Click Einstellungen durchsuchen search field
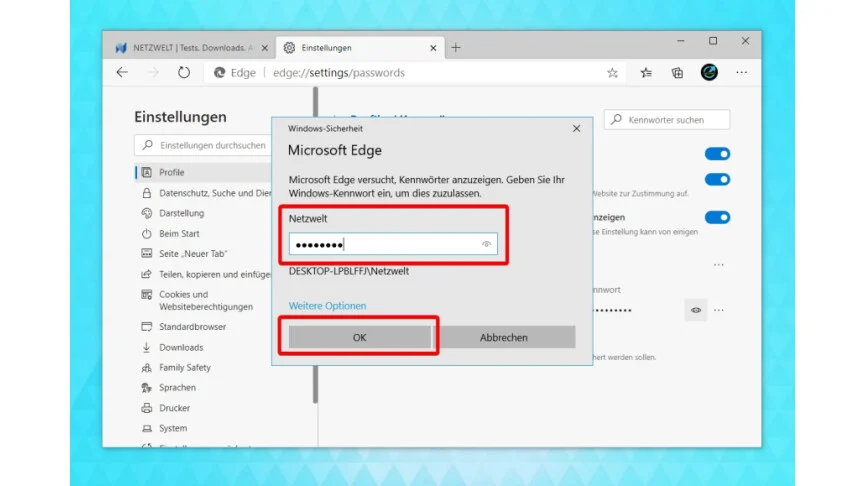 tap(203, 145)
